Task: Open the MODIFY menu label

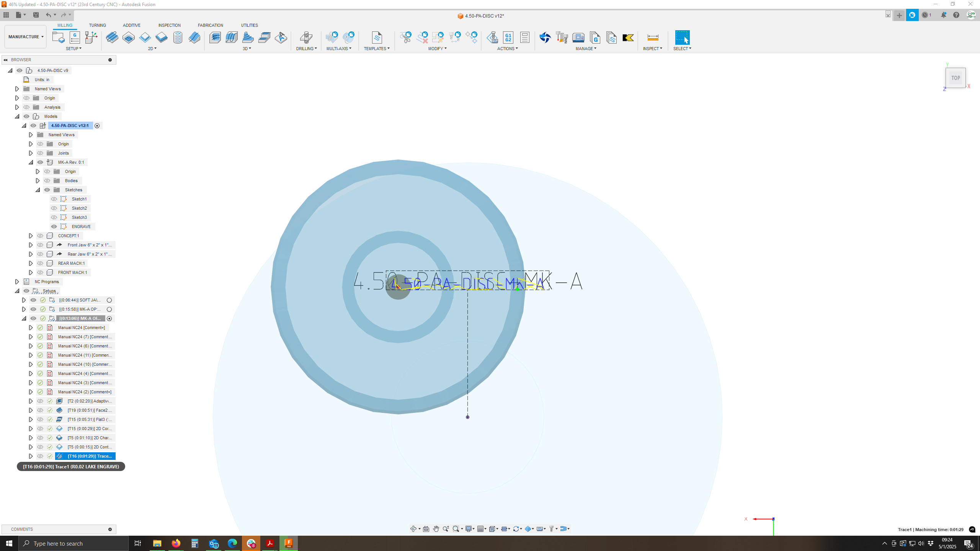Action: click(437, 49)
